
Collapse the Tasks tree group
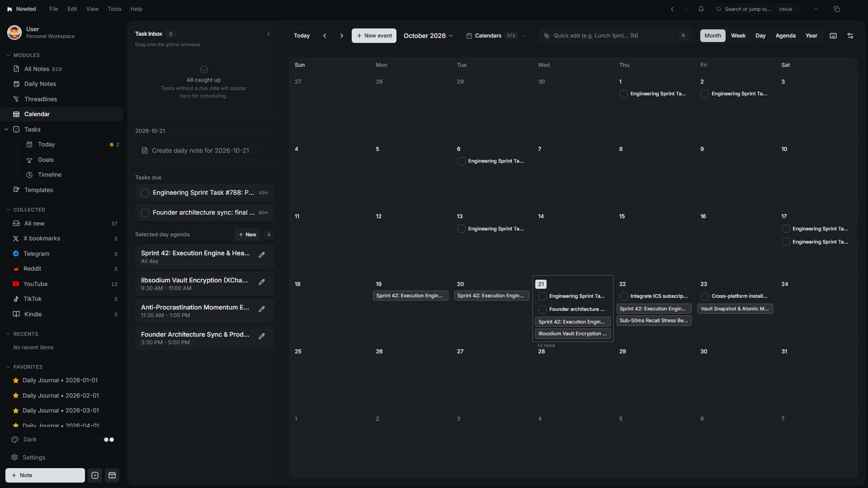coord(6,129)
